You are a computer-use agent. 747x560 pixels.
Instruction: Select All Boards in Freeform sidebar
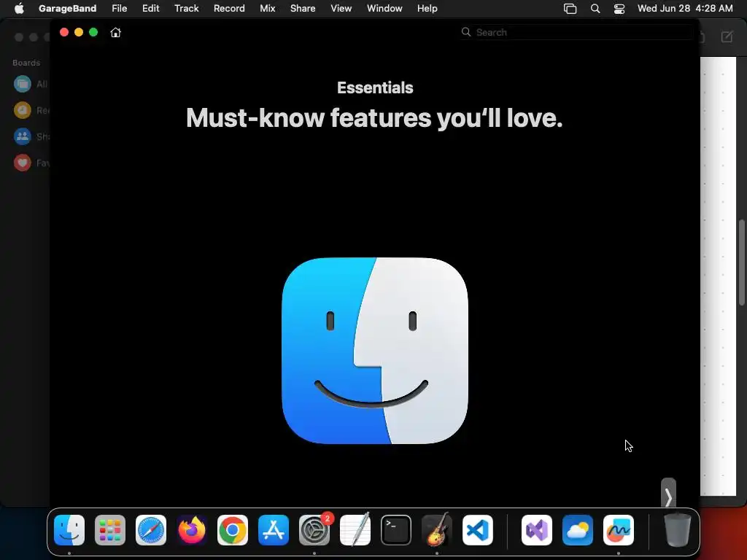point(31,85)
